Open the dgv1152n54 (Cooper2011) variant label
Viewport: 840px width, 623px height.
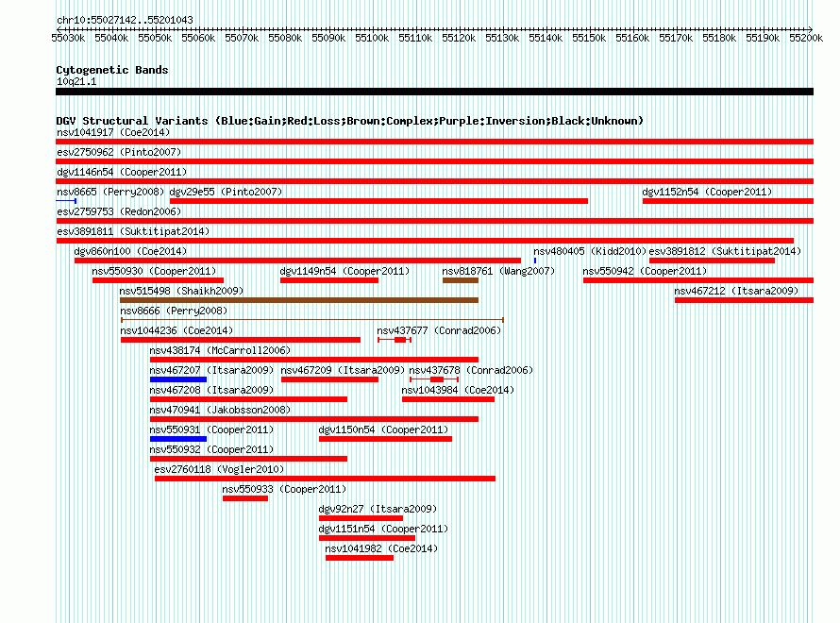[x=707, y=192]
